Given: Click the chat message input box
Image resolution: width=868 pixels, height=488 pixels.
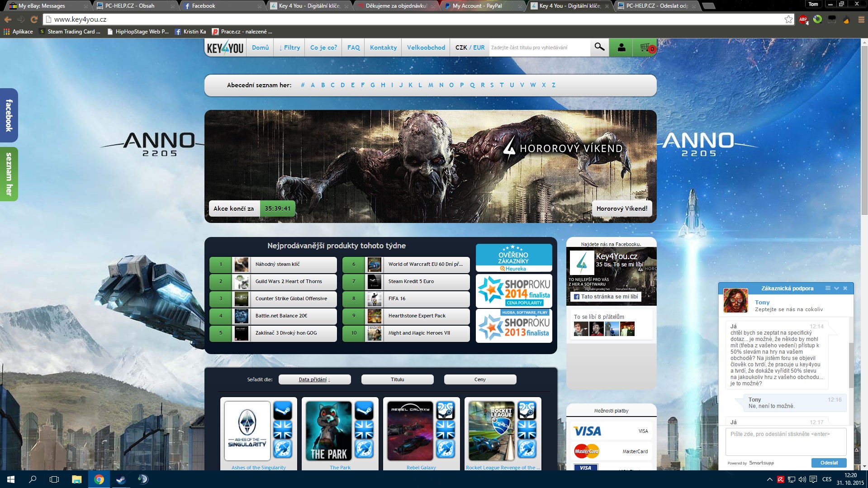Looking at the screenshot, I should coord(786,441).
